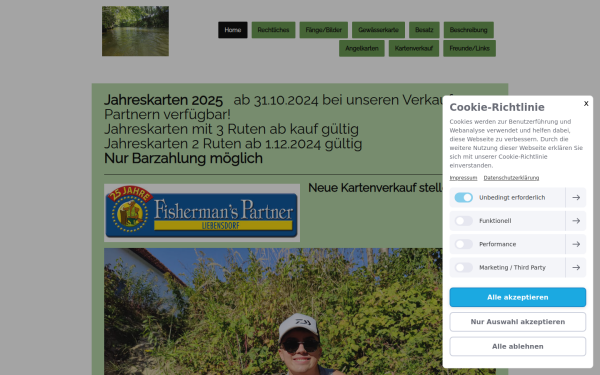Click the Fisherman's Partner banner image
The width and height of the screenshot is (600, 375).
pos(202,213)
